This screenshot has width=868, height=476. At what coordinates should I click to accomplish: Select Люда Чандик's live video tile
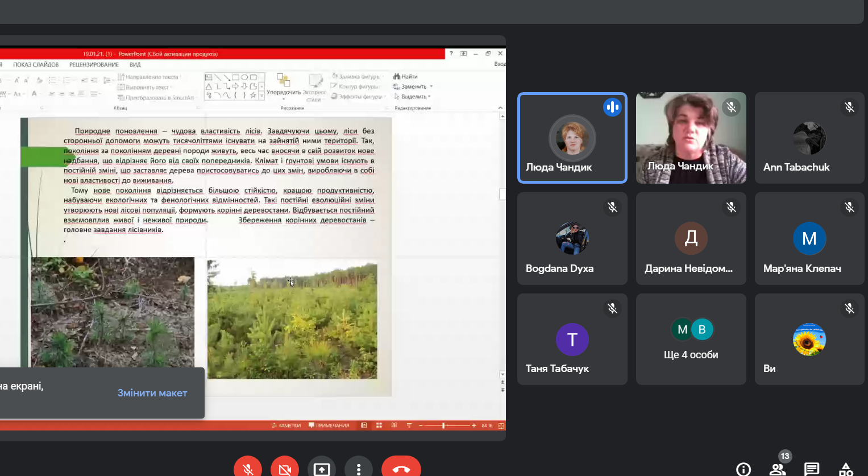[691, 138]
